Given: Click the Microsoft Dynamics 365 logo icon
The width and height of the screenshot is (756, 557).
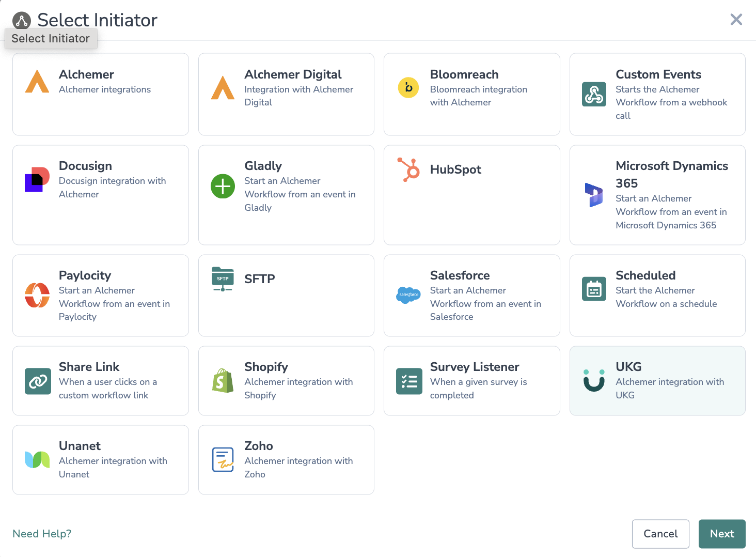Looking at the screenshot, I should [594, 195].
